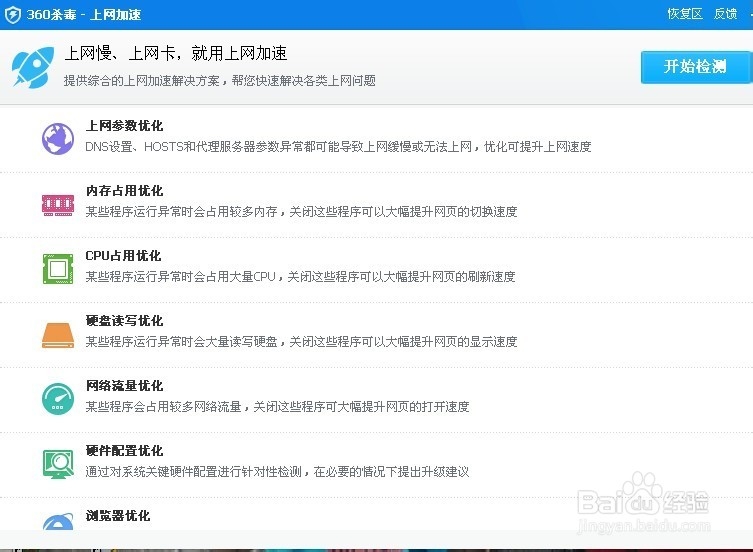Viewport: 753px width, 552px height.
Task: Start detection with the 开始检测 button
Action: pos(695,67)
